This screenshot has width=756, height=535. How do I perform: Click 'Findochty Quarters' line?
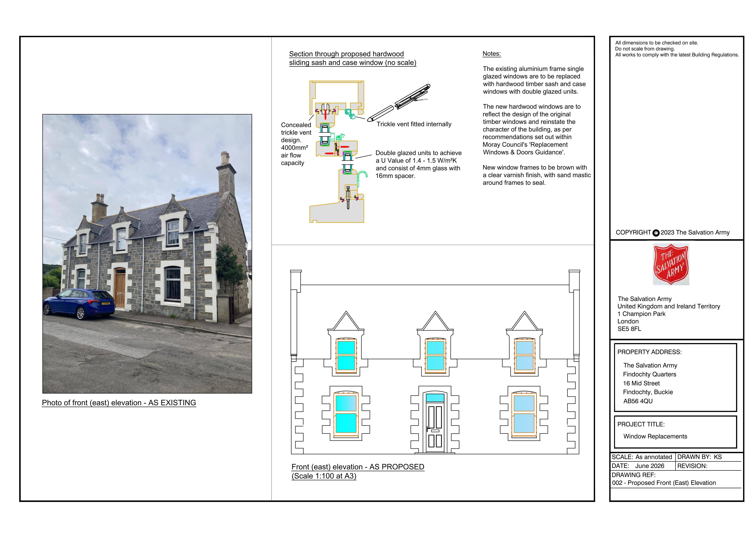tap(649, 374)
